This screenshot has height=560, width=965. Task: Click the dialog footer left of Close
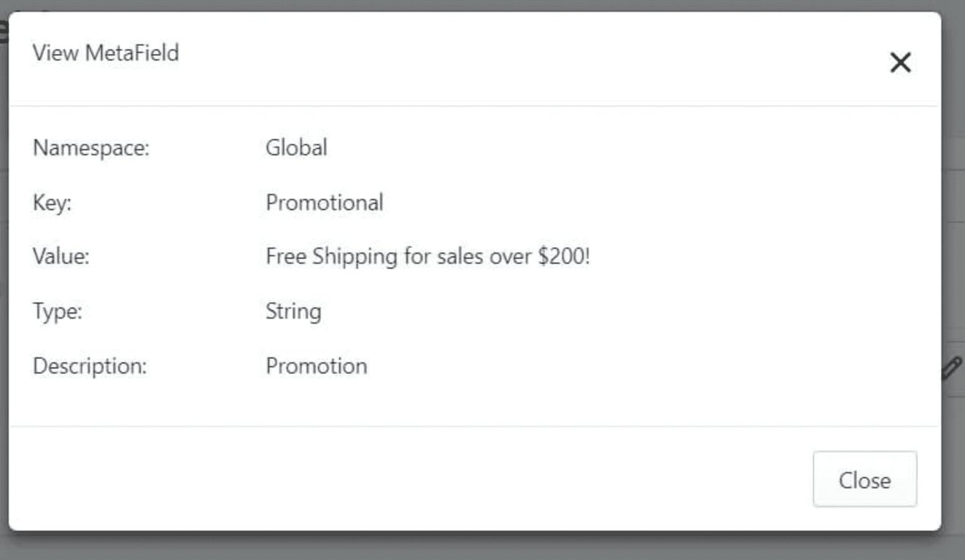coord(438,479)
